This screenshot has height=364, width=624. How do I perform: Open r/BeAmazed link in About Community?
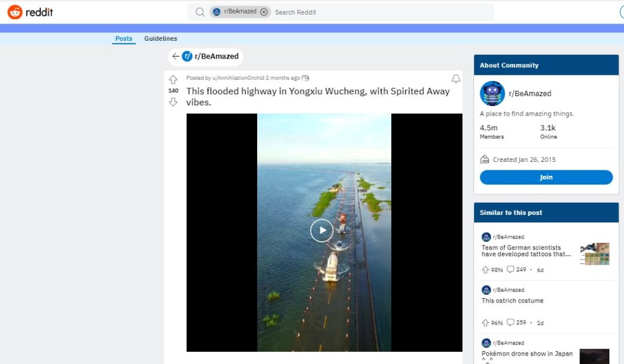[x=530, y=94]
